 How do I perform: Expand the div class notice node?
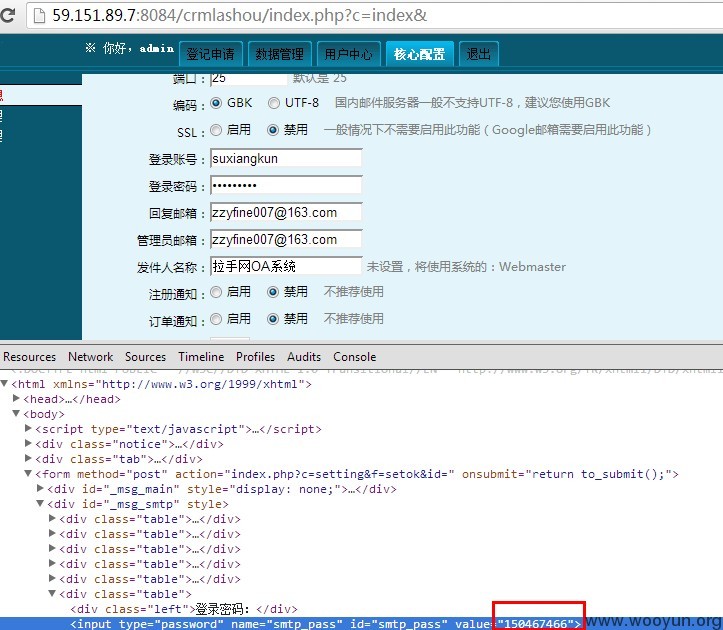[x=28, y=443]
